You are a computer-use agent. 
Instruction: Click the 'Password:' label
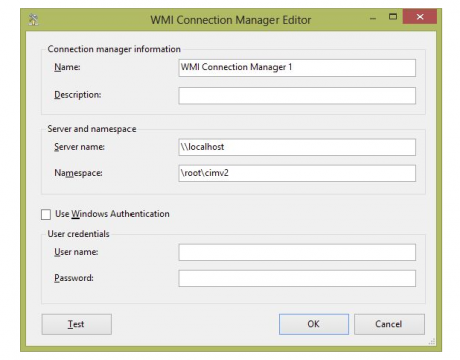coord(74,278)
